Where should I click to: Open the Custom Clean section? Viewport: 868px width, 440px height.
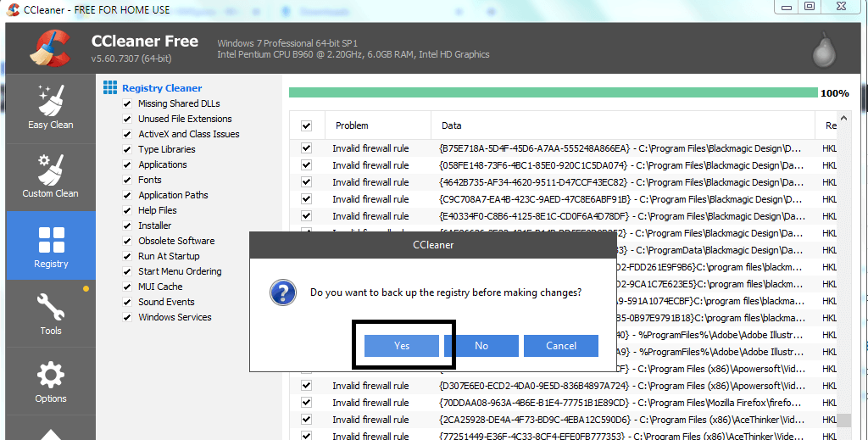point(50,177)
